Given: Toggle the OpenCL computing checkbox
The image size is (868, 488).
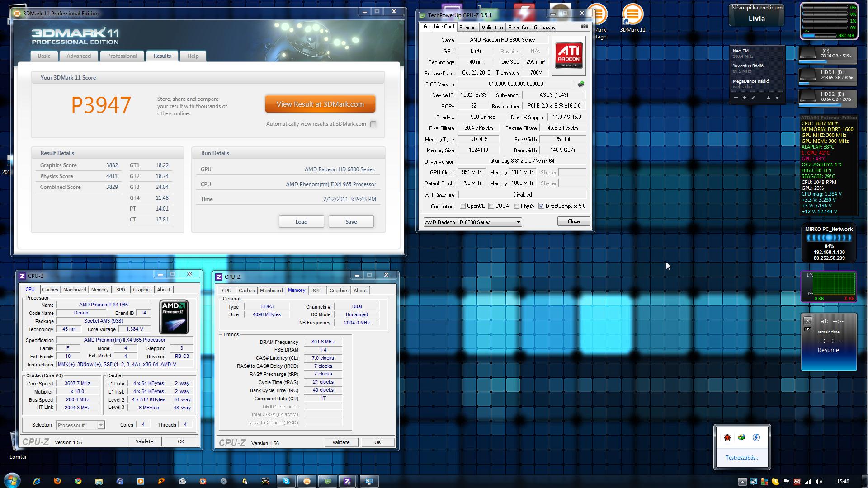Looking at the screenshot, I should [462, 206].
